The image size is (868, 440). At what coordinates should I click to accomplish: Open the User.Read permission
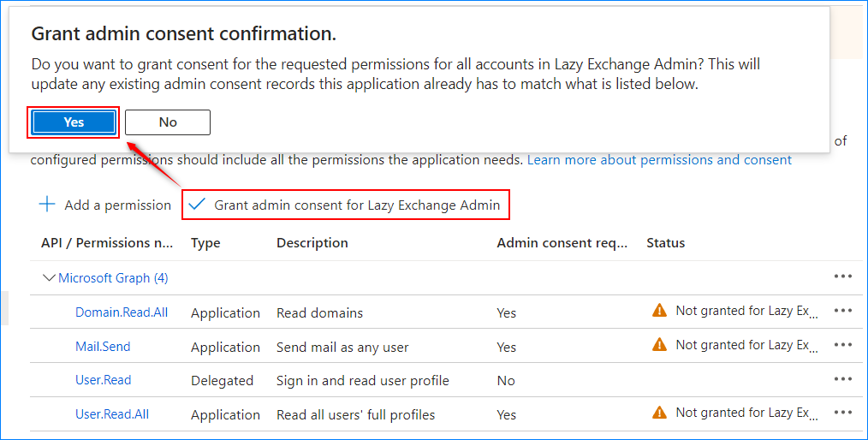pyautogui.click(x=104, y=380)
